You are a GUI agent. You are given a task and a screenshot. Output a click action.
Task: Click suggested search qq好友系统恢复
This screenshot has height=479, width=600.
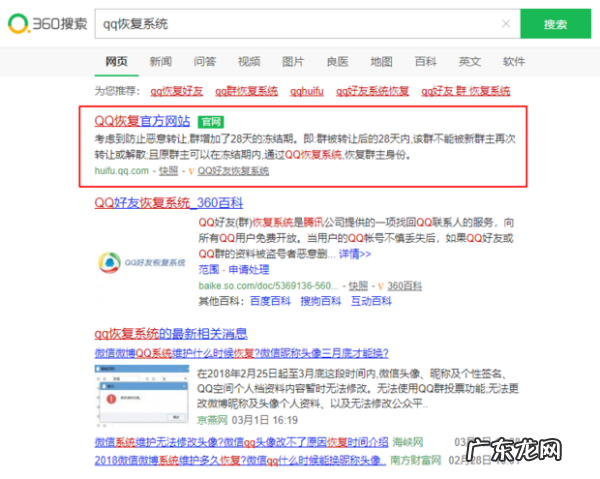click(373, 91)
